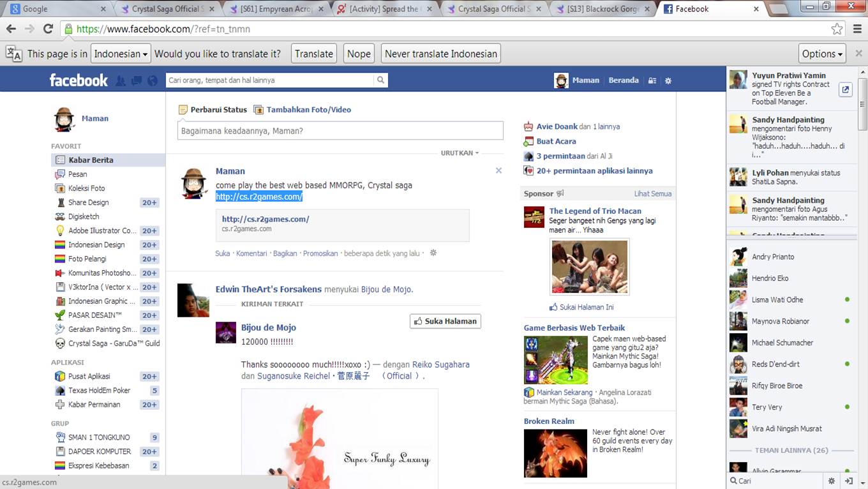Click the Suka Halaman button
Image resolution: width=868 pixels, height=489 pixels.
(445, 321)
